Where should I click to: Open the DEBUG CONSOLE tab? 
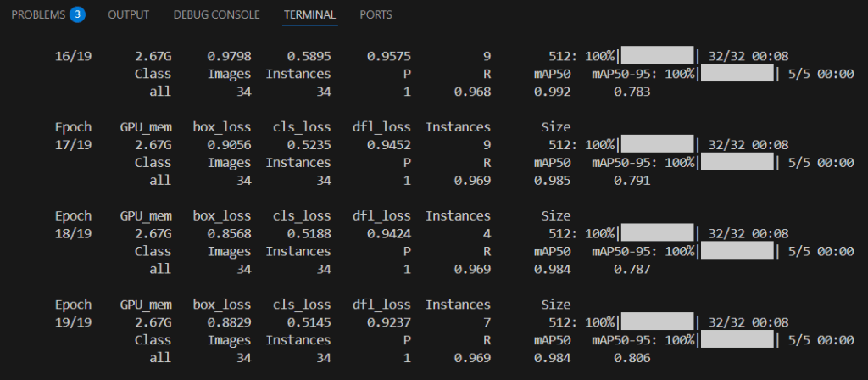(x=216, y=14)
